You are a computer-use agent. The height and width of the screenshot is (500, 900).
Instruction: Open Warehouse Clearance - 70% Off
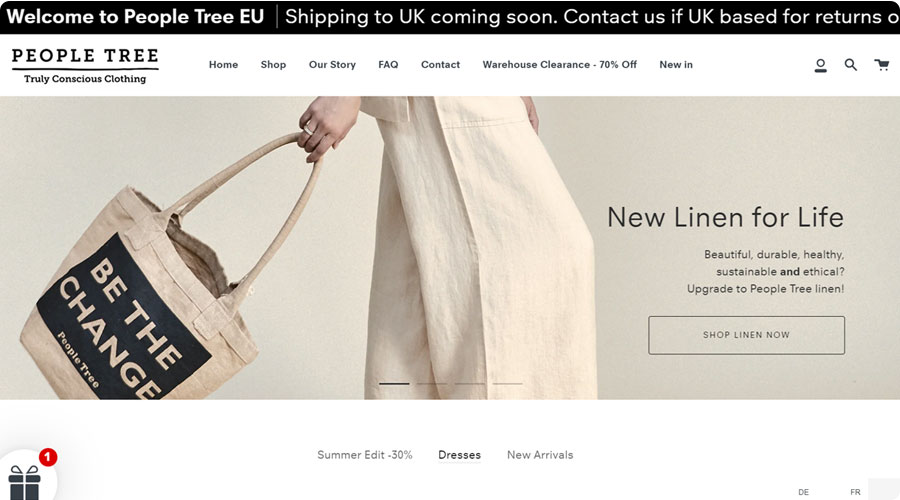tap(560, 65)
